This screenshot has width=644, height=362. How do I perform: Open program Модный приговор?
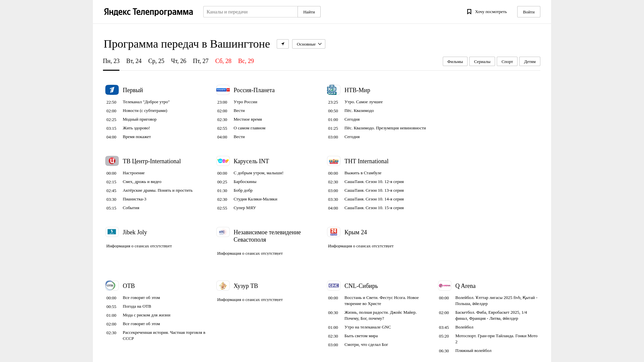[x=140, y=119]
